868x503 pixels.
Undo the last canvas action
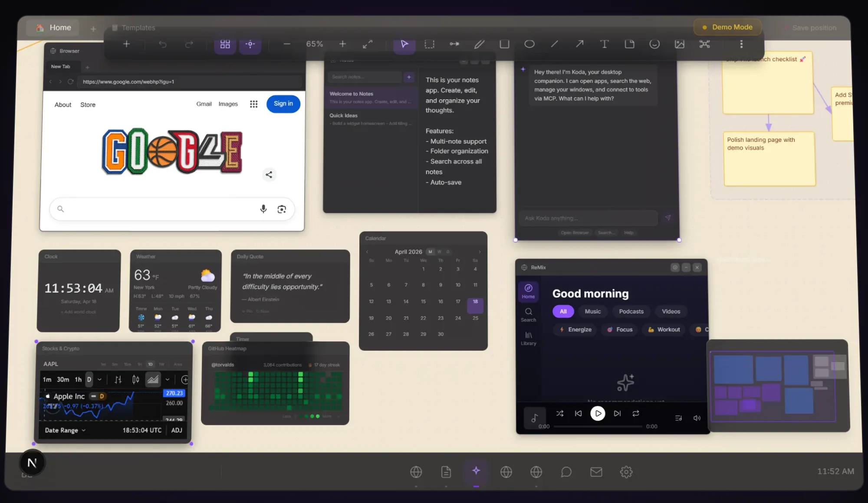[x=162, y=44]
